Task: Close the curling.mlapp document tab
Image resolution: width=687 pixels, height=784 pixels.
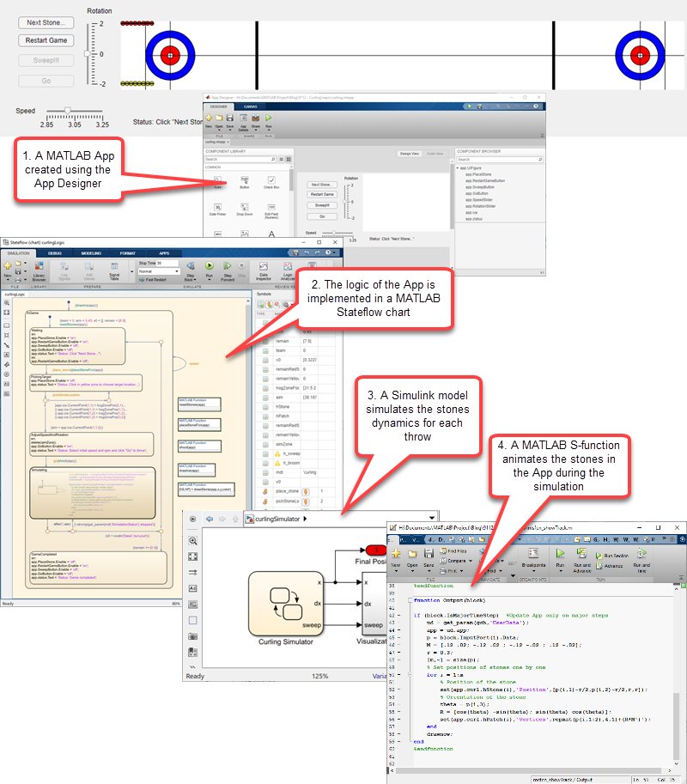Action: coord(228,142)
